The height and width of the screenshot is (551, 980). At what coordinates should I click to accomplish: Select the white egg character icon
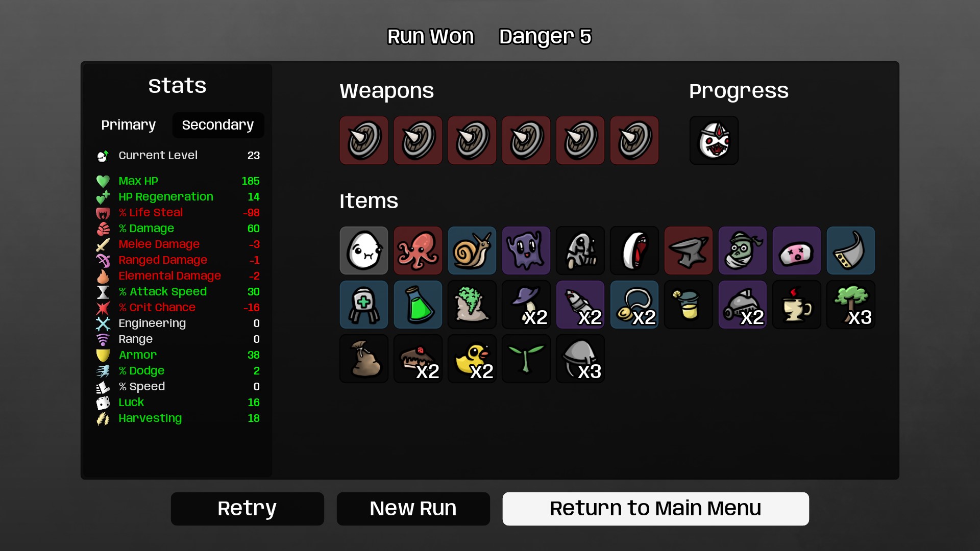pos(364,251)
